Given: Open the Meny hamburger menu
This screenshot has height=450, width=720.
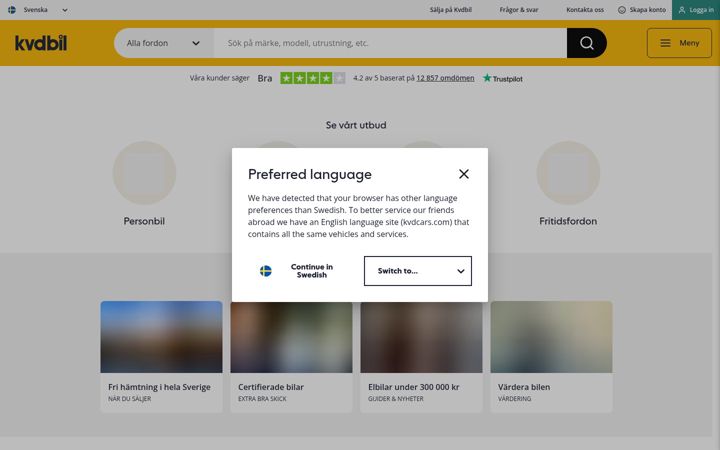Looking at the screenshot, I should coord(679,43).
